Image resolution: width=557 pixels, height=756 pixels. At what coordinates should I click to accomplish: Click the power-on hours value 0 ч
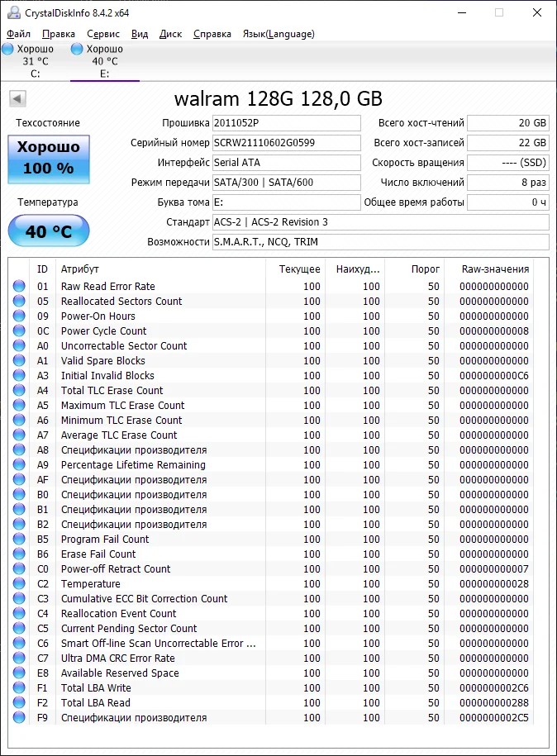click(x=507, y=202)
